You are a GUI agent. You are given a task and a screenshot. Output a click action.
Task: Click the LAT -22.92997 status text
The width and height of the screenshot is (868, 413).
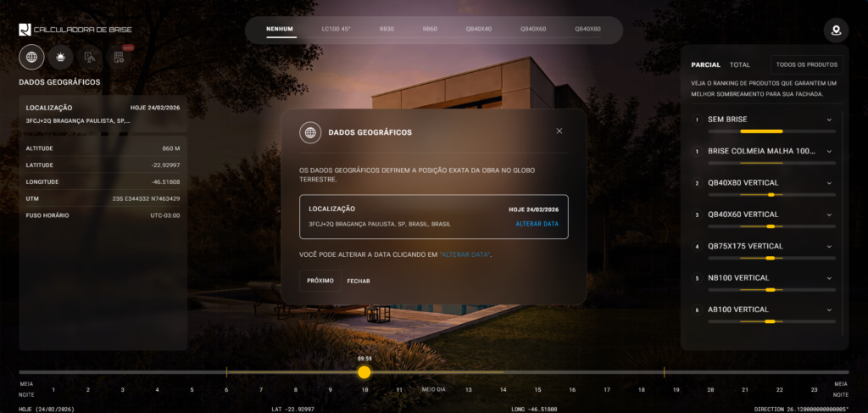click(292, 409)
